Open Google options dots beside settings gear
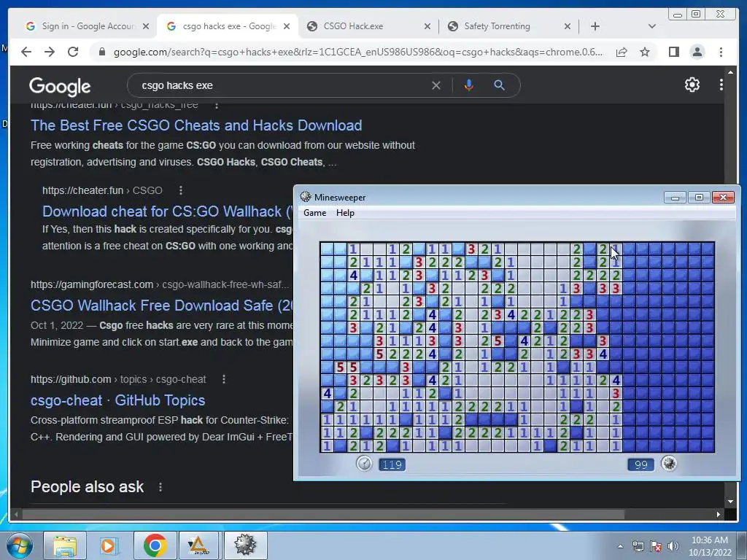 tap(721, 85)
